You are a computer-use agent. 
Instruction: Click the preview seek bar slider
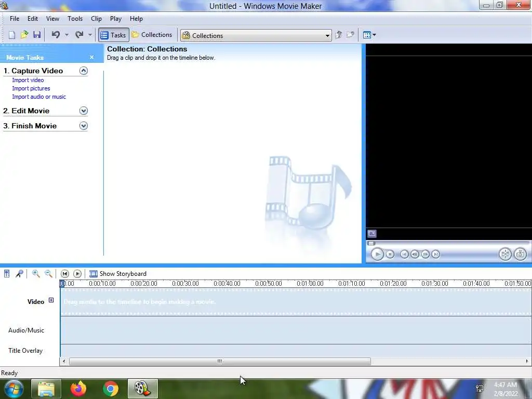pos(371,243)
